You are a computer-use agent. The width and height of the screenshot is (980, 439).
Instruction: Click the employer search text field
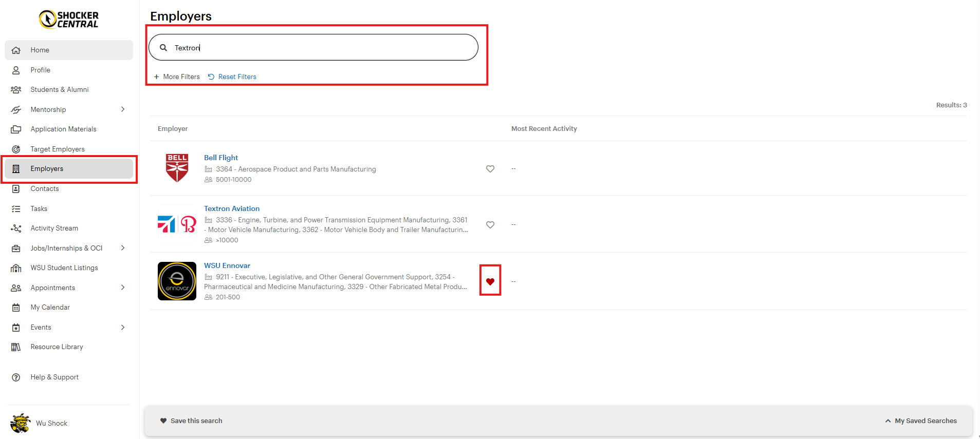(313, 47)
